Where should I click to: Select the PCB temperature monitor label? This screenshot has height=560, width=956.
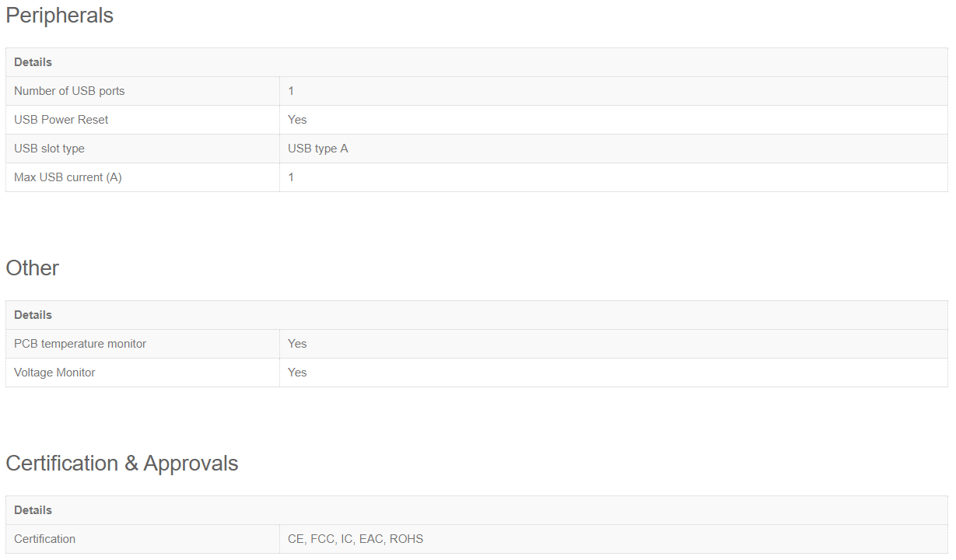click(80, 344)
